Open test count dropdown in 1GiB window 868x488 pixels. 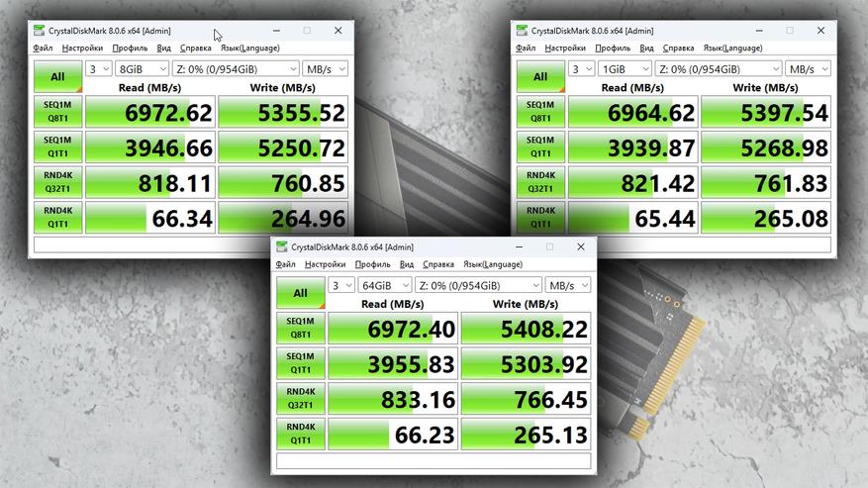(581, 68)
